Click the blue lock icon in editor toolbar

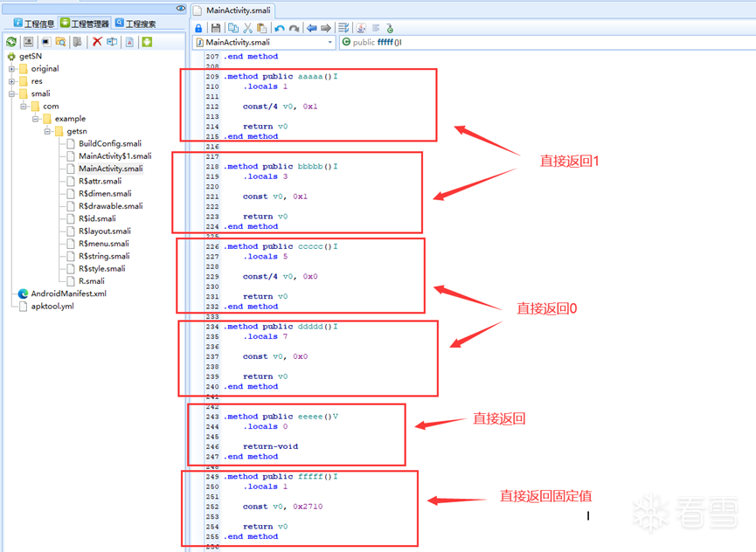coord(198,29)
